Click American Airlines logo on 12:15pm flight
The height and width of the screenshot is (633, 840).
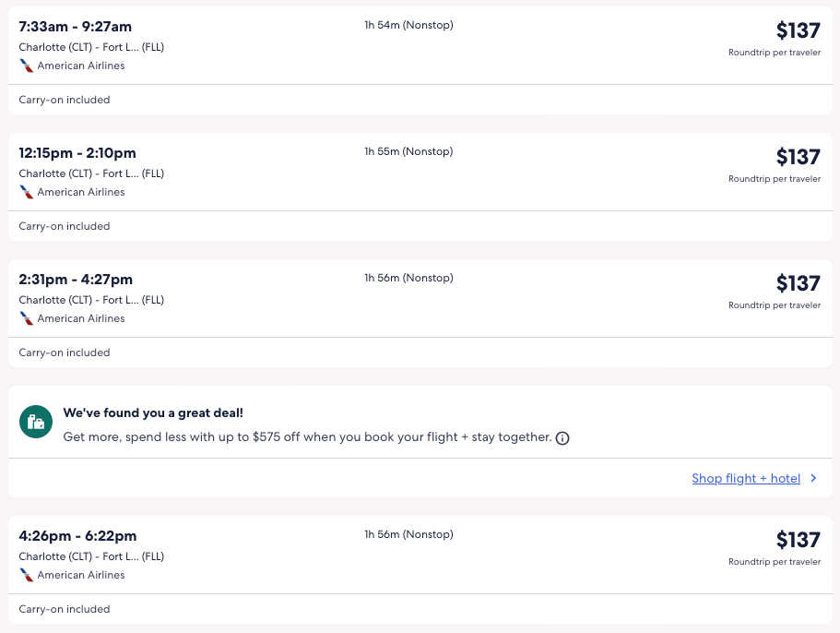27,192
